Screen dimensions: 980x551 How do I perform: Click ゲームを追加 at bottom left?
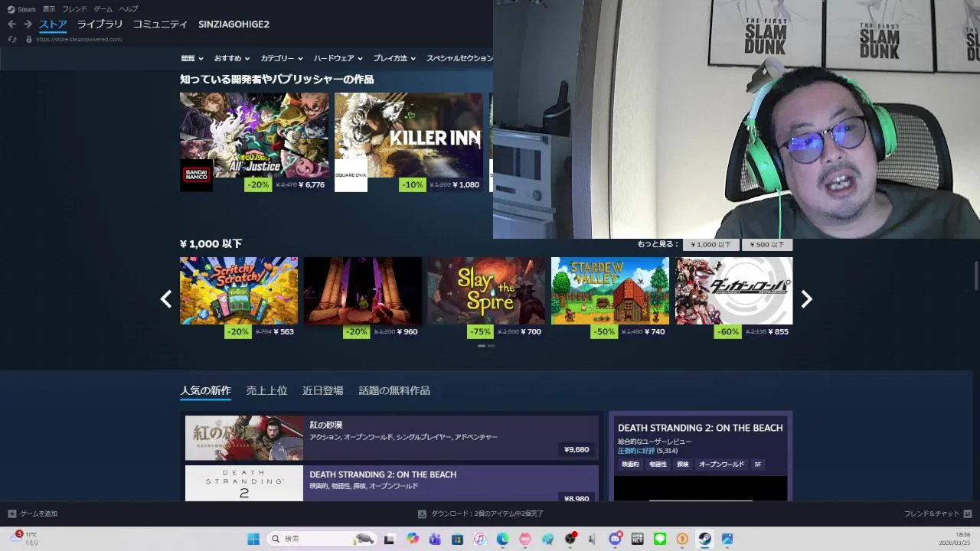click(x=33, y=514)
